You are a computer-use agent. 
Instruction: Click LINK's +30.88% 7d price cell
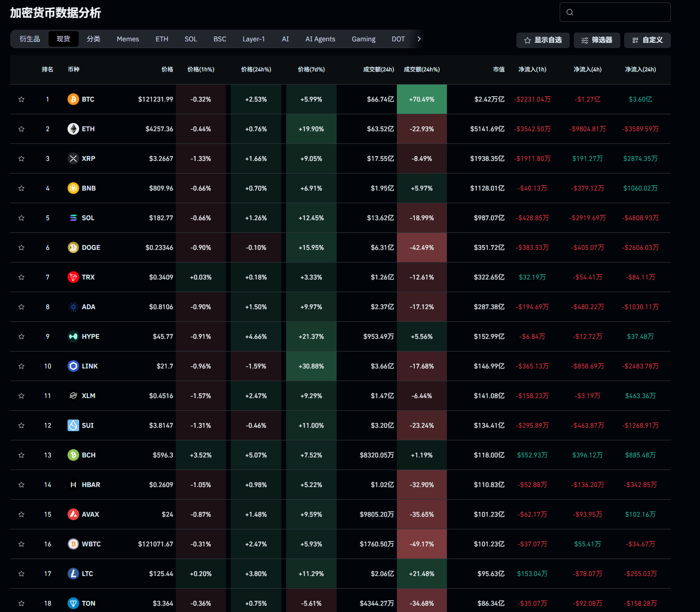pyautogui.click(x=311, y=366)
